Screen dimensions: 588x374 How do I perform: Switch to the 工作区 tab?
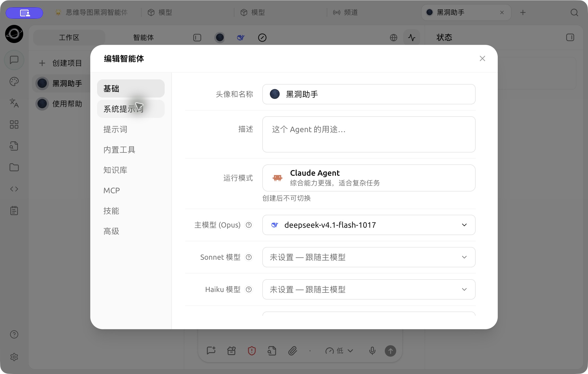[69, 38]
